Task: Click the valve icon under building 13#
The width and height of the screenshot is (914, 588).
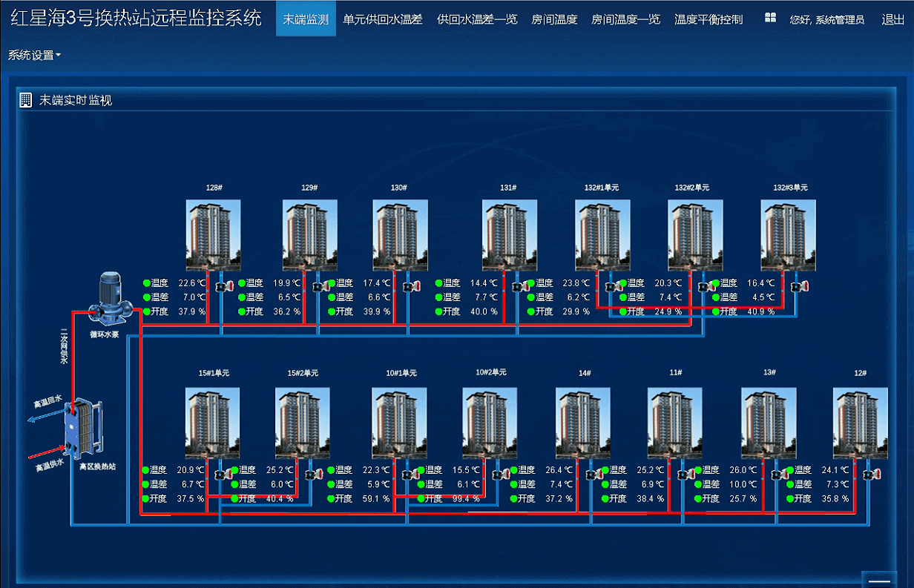Action: [779, 474]
